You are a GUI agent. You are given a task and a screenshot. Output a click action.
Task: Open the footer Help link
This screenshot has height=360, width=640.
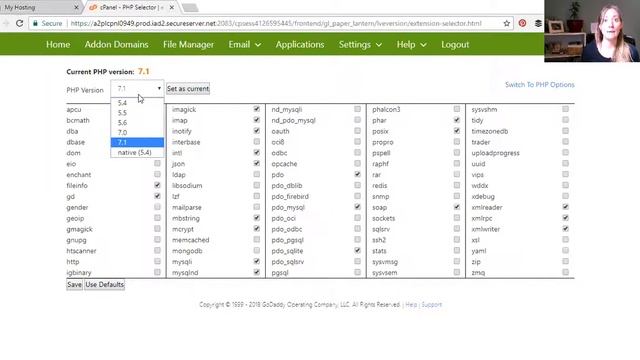coord(411,304)
